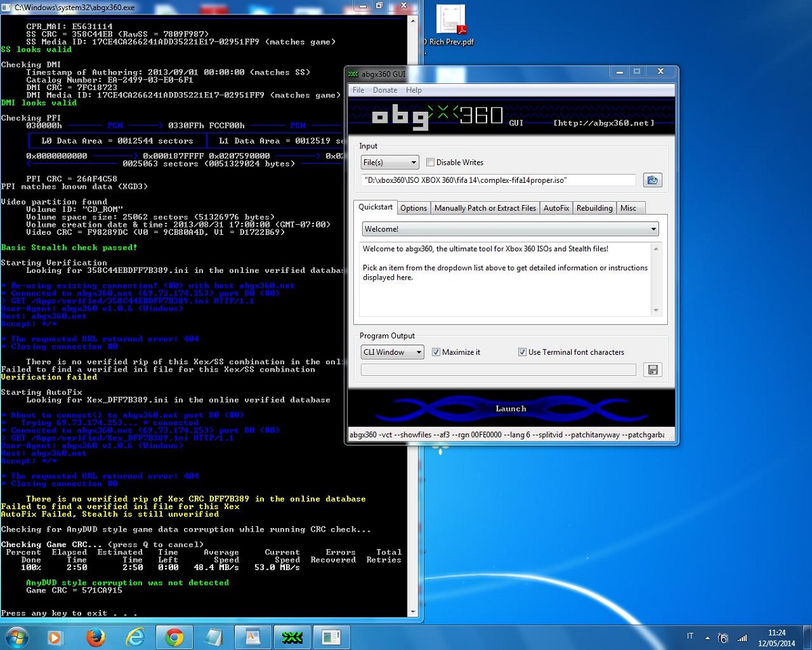Image resolution: width=812 pixels, height=650 pixels.
Task: Switch to the AutoFix tab
Action: click(x=557, y=209)
